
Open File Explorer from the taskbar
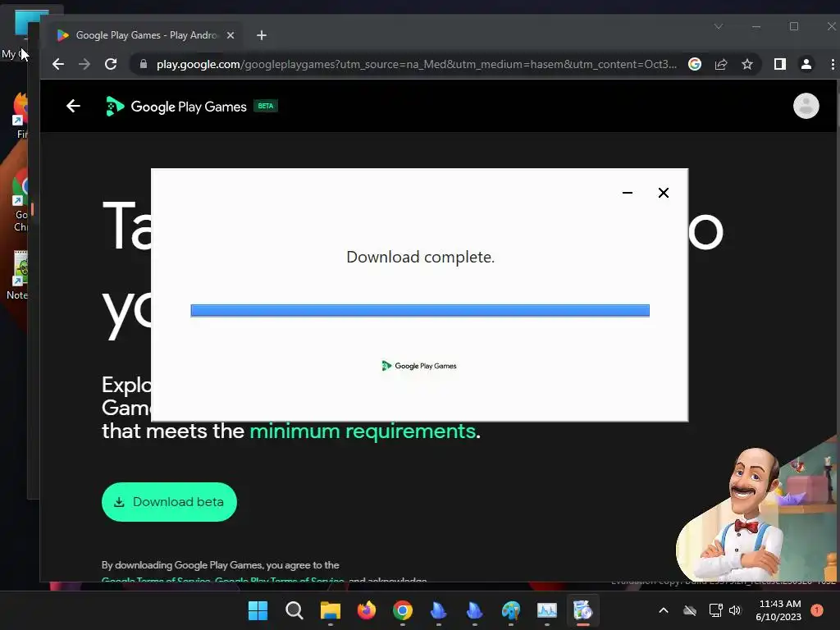click(331, 610)
